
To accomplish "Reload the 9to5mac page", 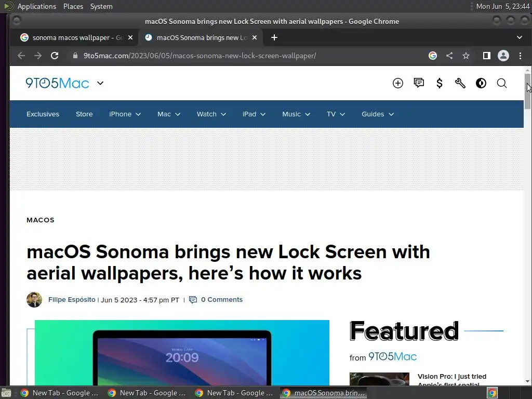I will tap(54, 56).
